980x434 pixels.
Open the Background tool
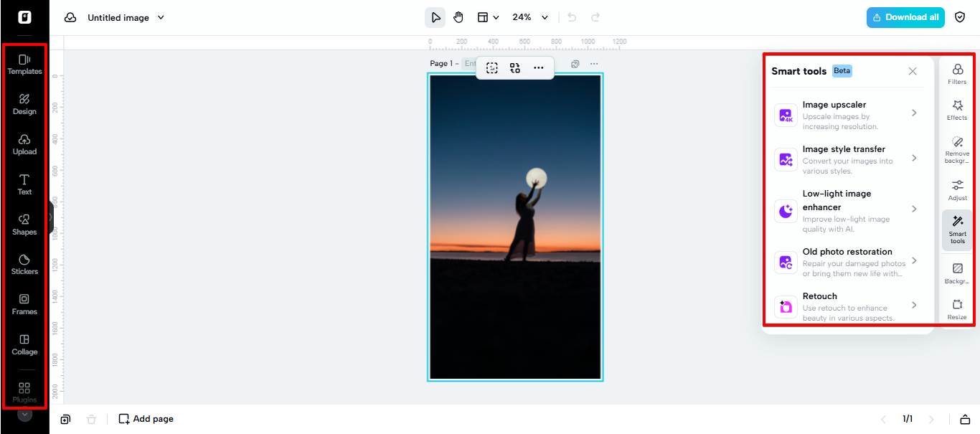pos(957,273)
